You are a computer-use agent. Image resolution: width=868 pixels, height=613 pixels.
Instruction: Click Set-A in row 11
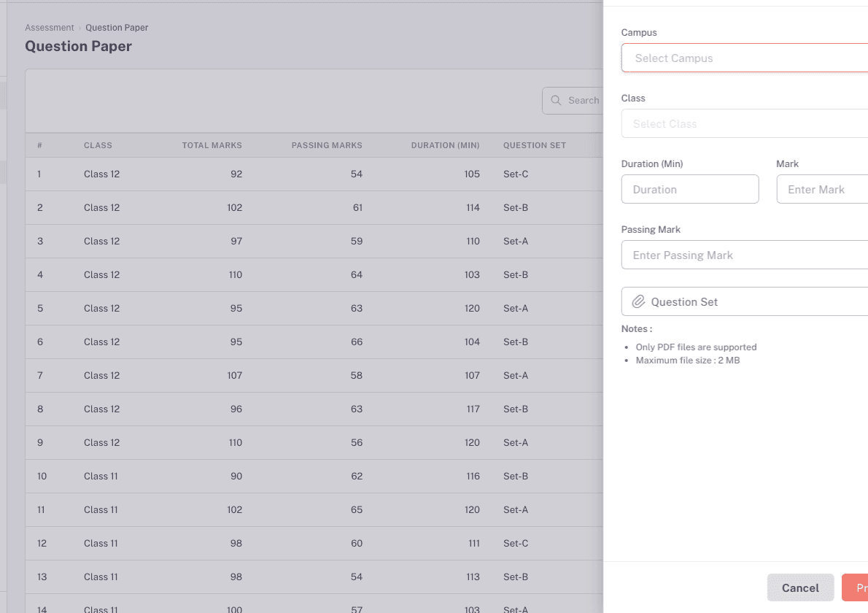click(516, 509)
